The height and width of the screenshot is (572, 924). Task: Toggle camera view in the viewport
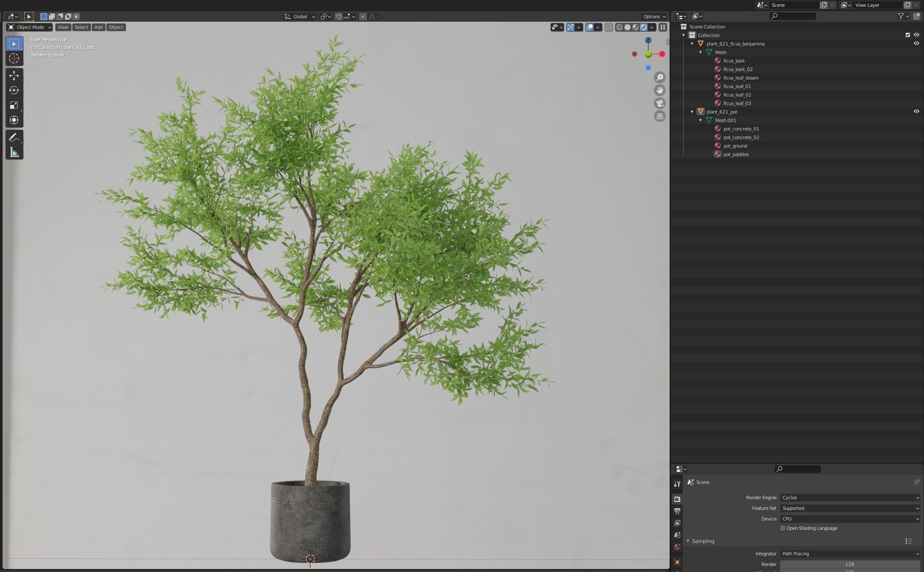coord(659,103)
